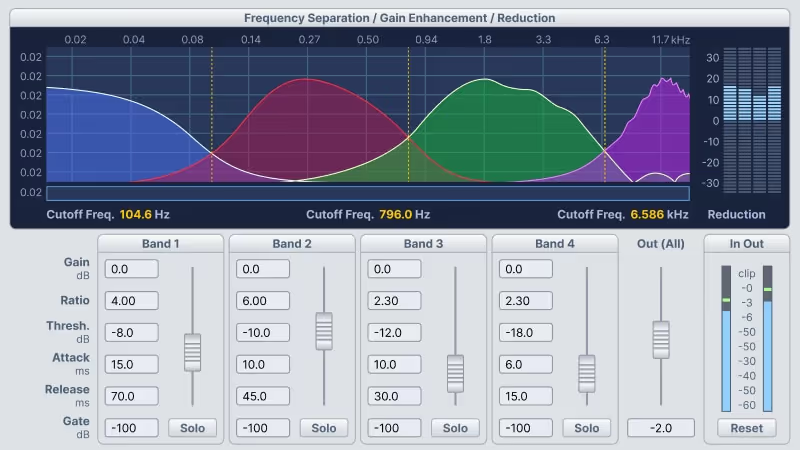
Task: Solo Band 2
Action: [x=324, y=428]
